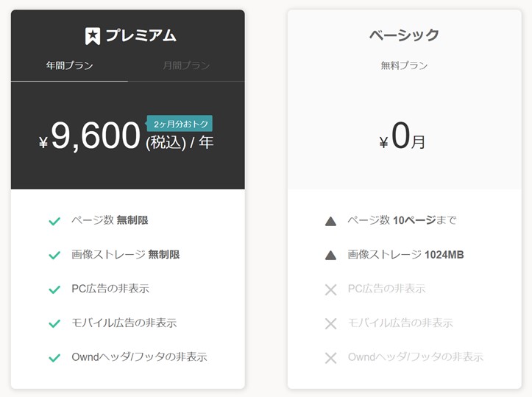This screenshot has width=532, height=397.
Task: Click the triangle icon beside 画像ストレージ 1024MB
Action: [x=330, y=255]
